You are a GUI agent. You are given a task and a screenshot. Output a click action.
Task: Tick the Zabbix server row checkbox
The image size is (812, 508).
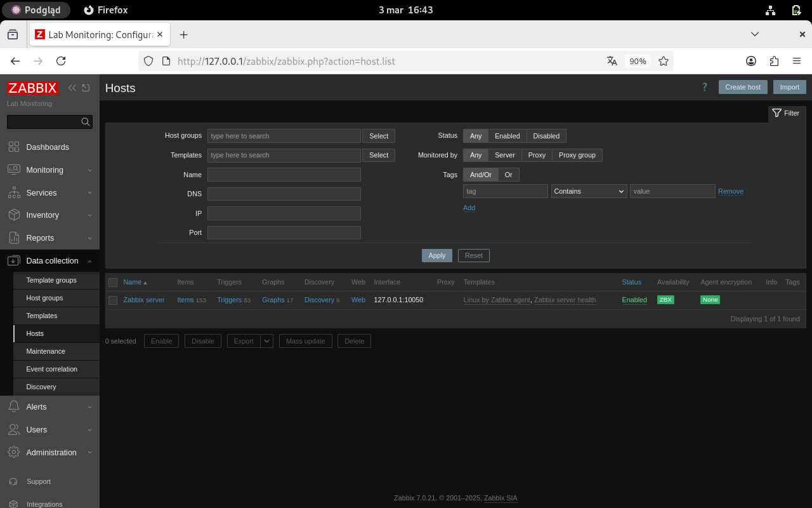pyautogui.click(x=113, y=300)
